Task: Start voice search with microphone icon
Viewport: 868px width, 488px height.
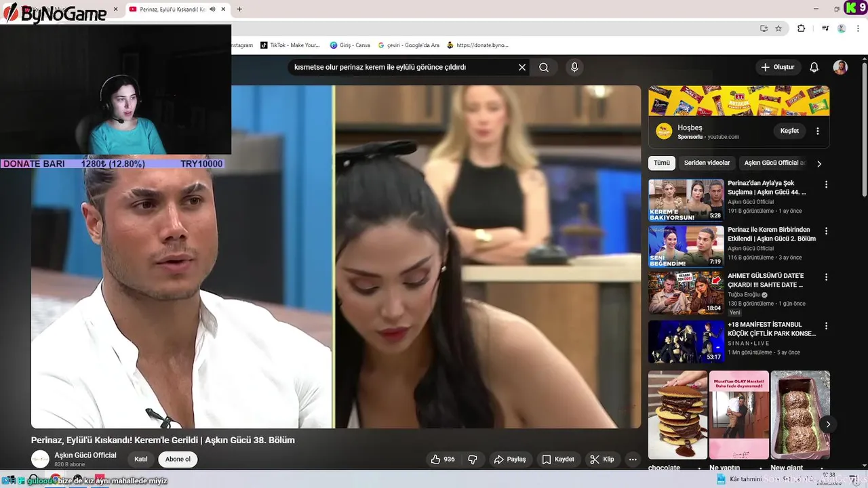Action: 574,67
